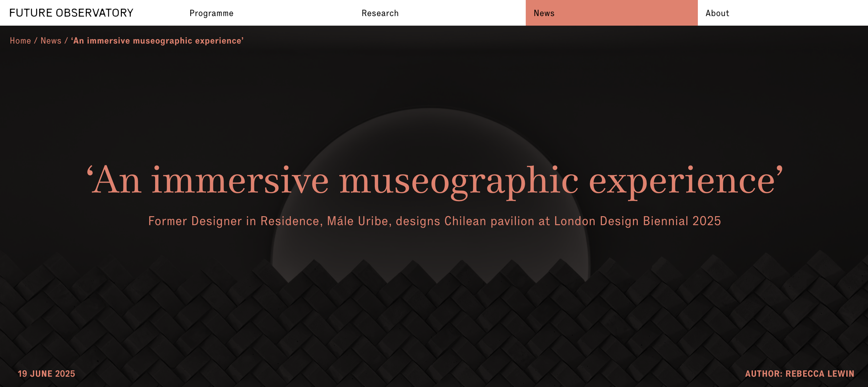Click the glowing moon dome in hero image

(x=431, y=139)
